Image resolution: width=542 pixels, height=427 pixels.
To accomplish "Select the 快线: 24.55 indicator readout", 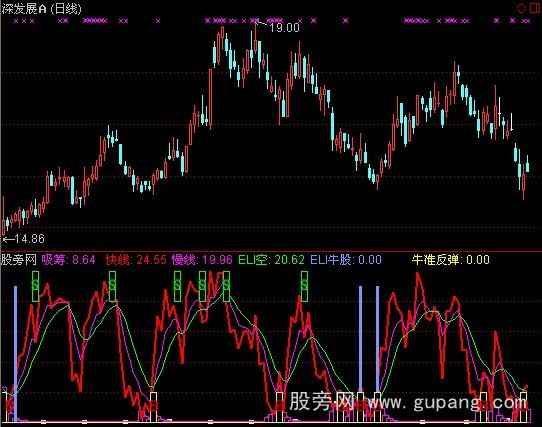I will [136, 260].
